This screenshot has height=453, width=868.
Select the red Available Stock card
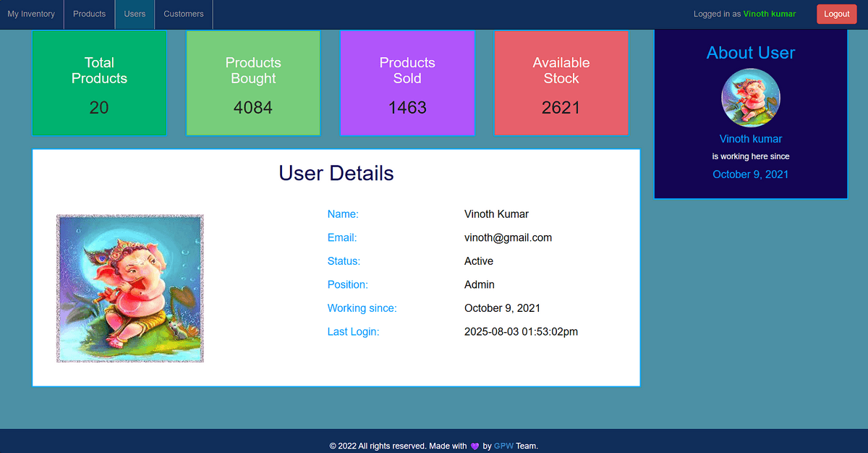(x=561, y=83)
